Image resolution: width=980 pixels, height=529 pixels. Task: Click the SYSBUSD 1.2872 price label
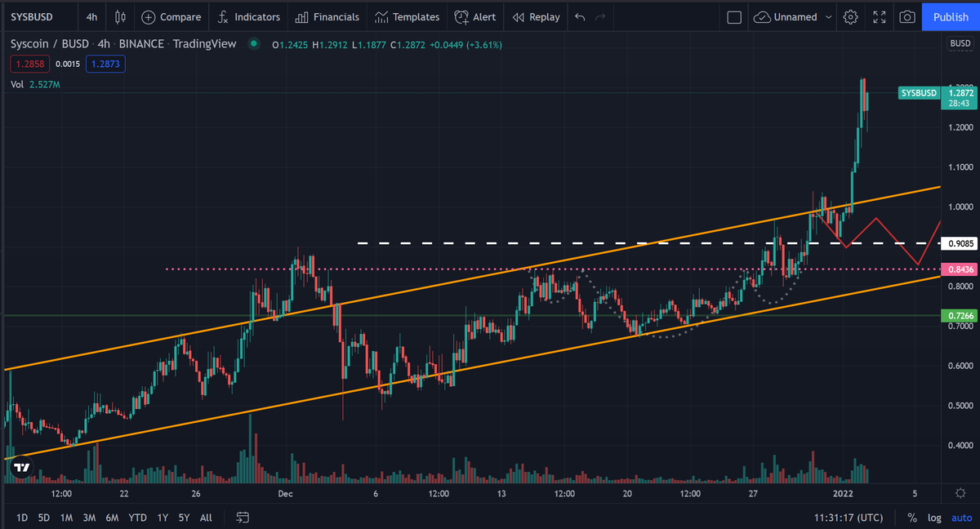[x=936, y=97]
